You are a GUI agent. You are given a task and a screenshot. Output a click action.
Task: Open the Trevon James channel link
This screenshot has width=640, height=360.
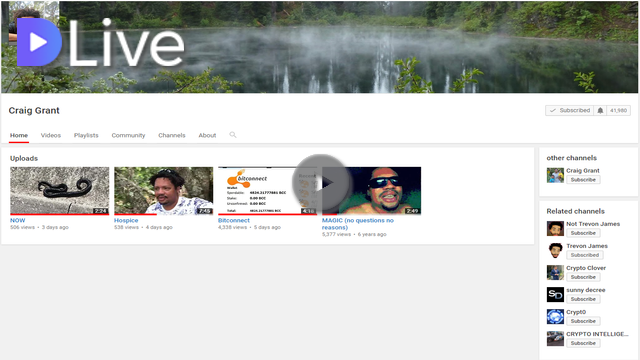[587, 246]
